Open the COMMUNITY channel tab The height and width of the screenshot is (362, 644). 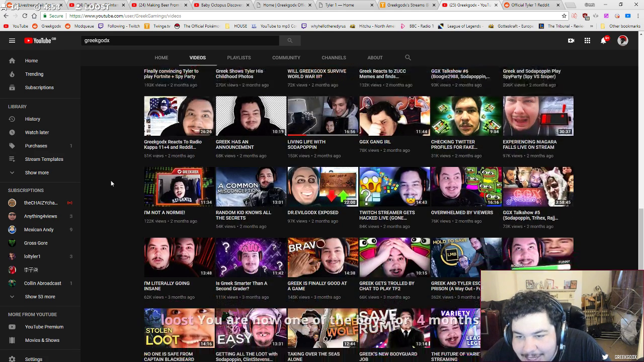coord(286,58)
